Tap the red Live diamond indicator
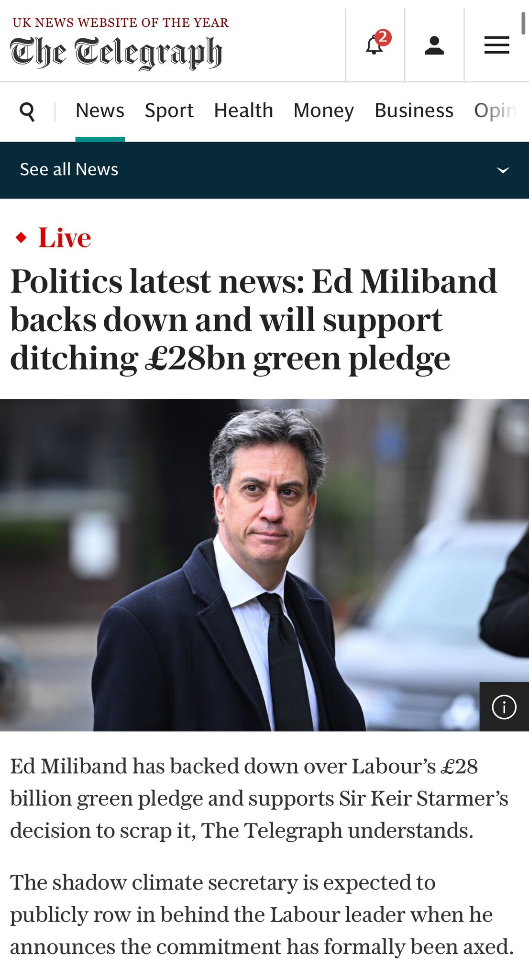This screenshot has height=980, width=529. click(x=21, y=237)
